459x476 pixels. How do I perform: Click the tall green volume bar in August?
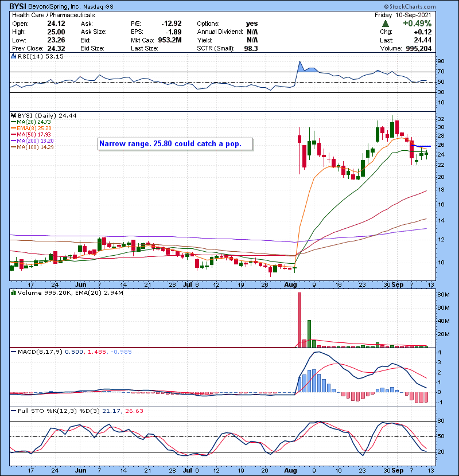point(309,334)
